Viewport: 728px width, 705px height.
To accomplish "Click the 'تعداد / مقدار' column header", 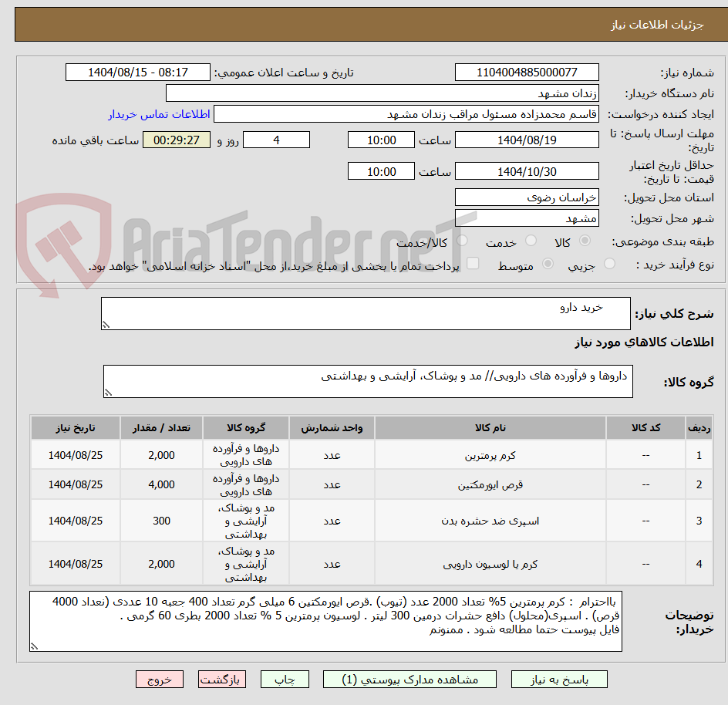I will click(162, 428).
